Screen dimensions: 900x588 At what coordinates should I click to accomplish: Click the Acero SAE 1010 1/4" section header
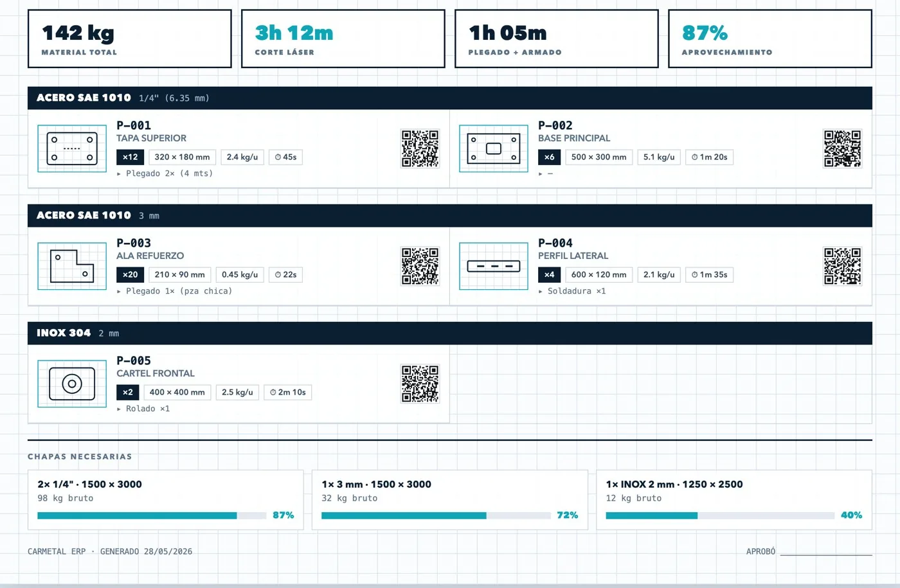pos(450,98)
